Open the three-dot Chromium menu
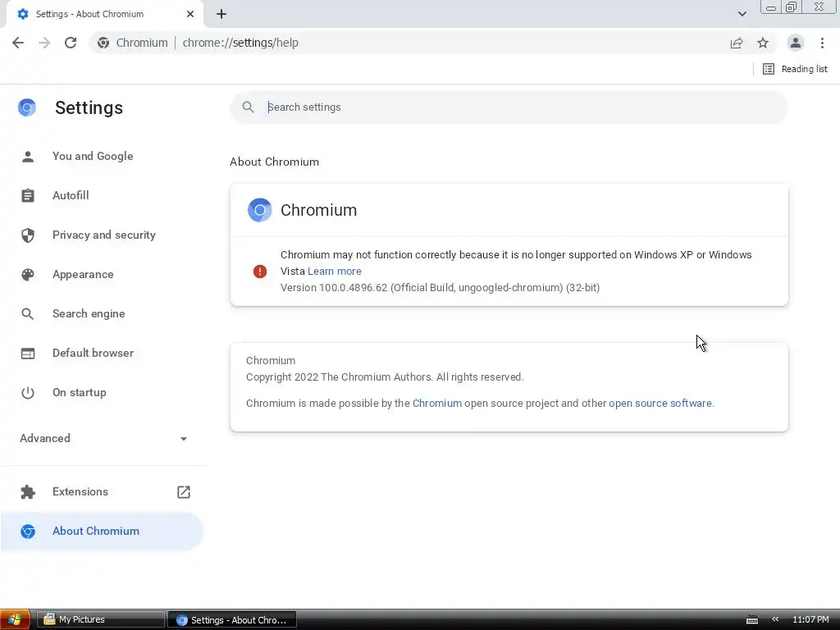840x630 pixels. click(x=822, y=43)
